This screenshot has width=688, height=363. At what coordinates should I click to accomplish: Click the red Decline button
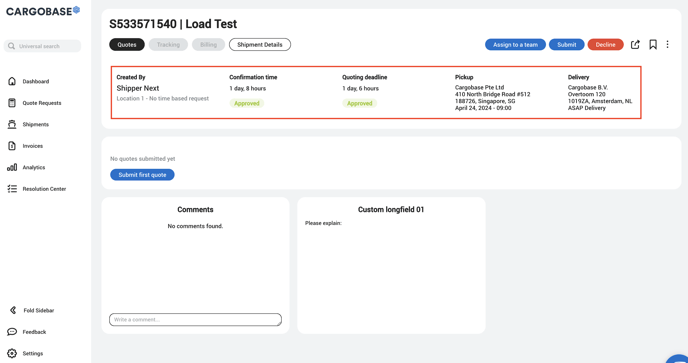(606, 44)
